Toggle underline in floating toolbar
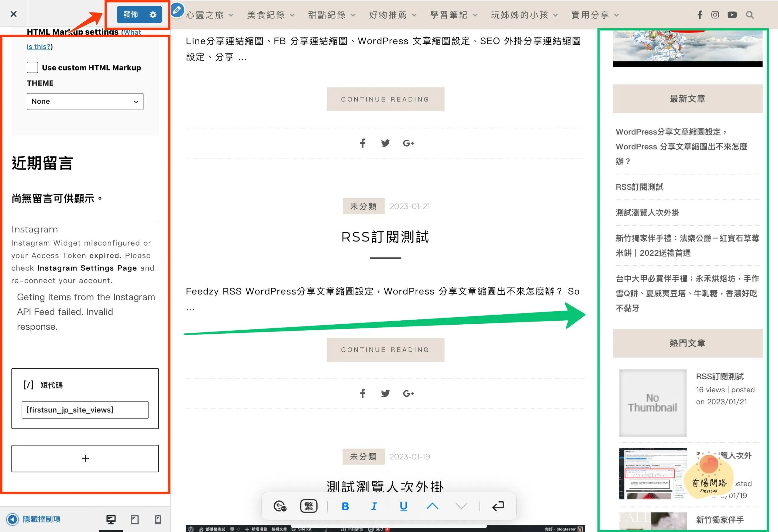This screenshot has width=778, height=532. coord(403,506)
